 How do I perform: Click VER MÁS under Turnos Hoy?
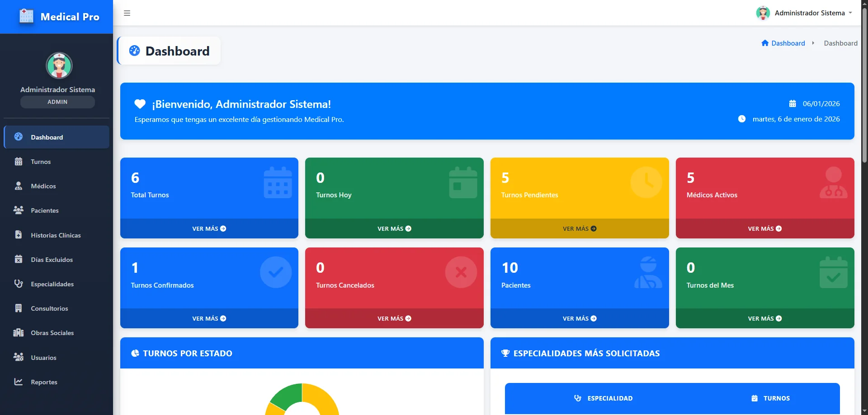[x=394, y=228]
